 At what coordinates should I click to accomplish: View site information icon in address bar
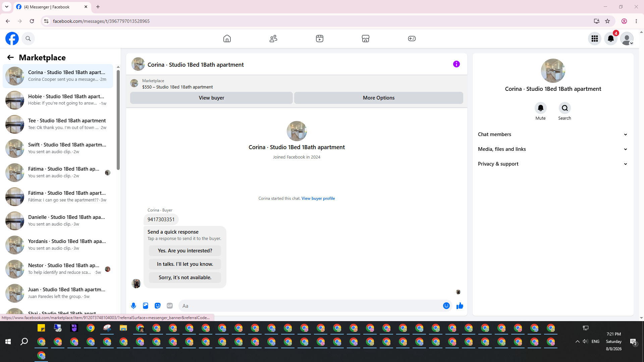46,21
